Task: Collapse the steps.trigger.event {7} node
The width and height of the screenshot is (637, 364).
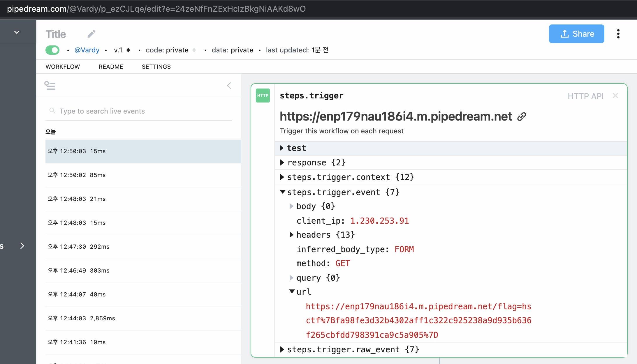Action: [282, 192]
